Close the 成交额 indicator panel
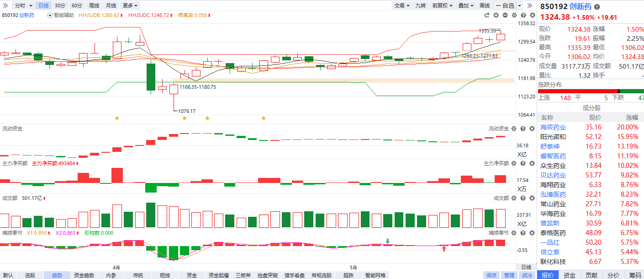The image size is (644, 279). tap(532, 199)
